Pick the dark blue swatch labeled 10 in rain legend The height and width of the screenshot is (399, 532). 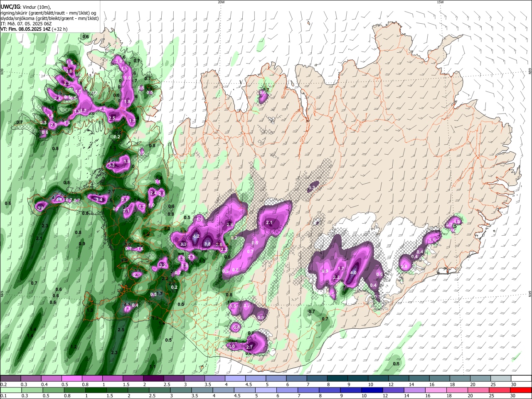pos(372,390)
